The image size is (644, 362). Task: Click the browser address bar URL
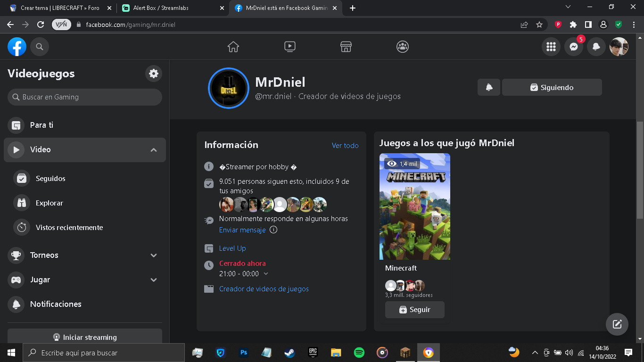pyautogui.click(x=131, y=25)
